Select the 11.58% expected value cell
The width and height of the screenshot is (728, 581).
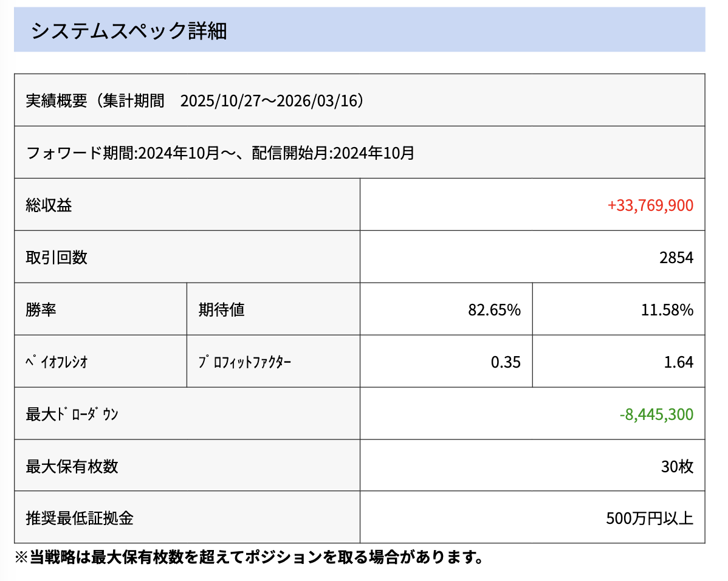(x=667, y=310)
